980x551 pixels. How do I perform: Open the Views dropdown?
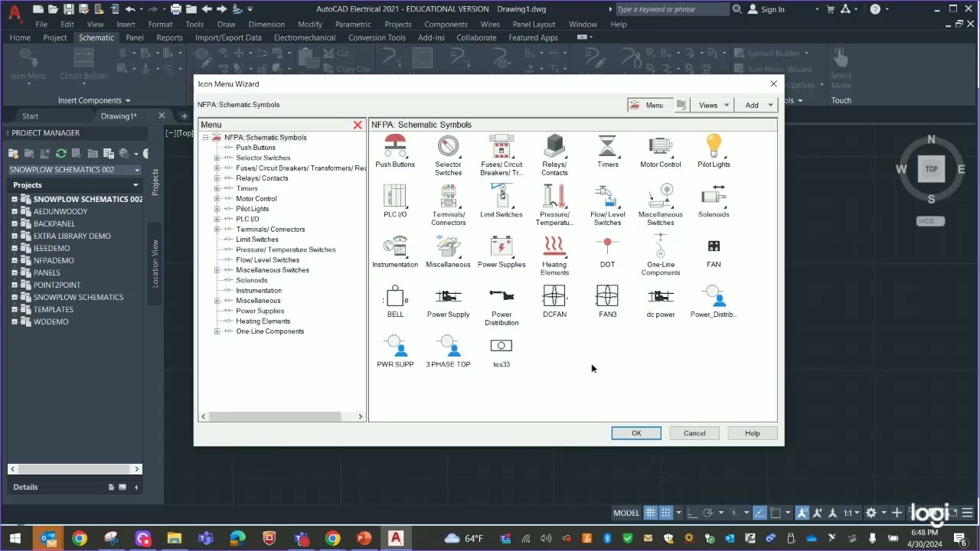point(714,105)
